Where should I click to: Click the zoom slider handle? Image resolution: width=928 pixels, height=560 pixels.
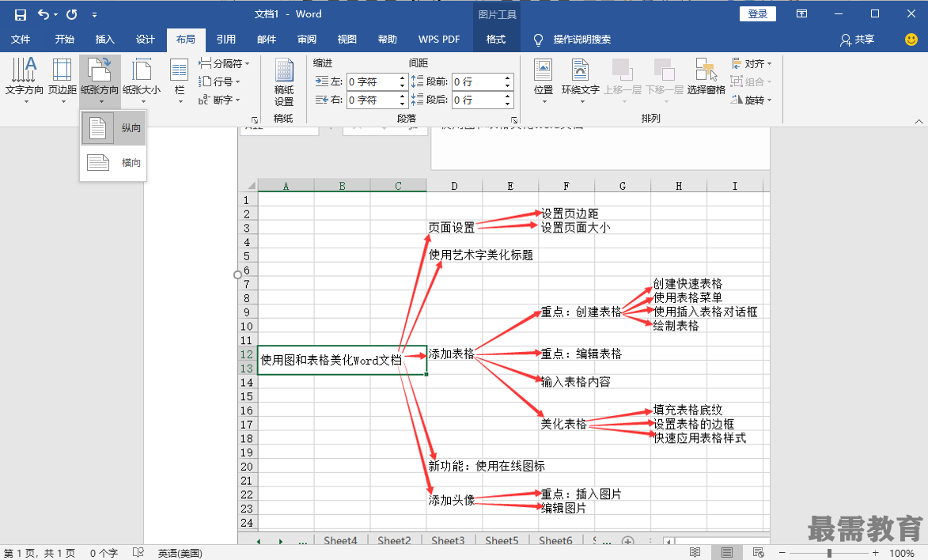(x=829, y=553)
